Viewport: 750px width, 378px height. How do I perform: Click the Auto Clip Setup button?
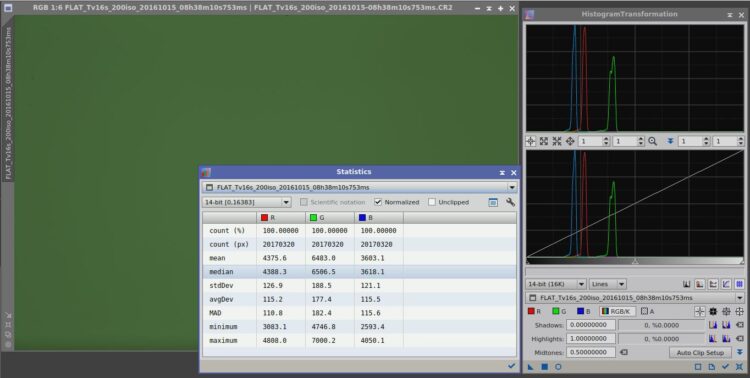tap(700, 353)
